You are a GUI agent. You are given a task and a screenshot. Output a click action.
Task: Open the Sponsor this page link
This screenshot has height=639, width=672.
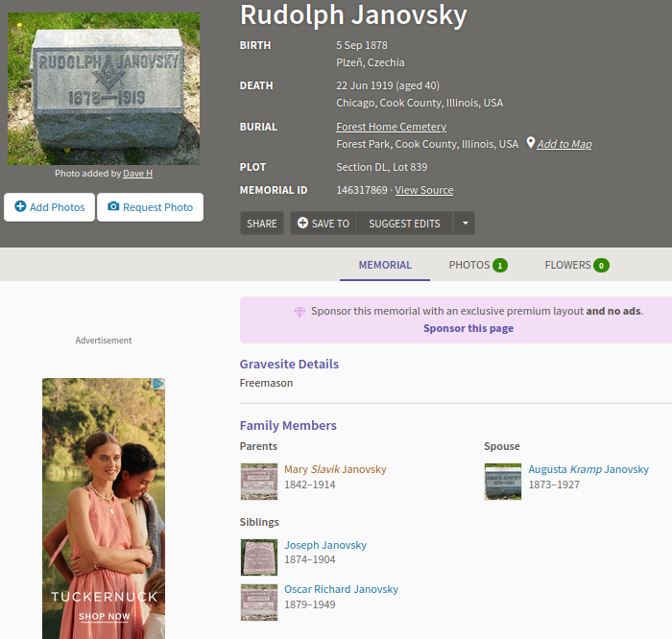pyautogui.click(x=468, y=328)
